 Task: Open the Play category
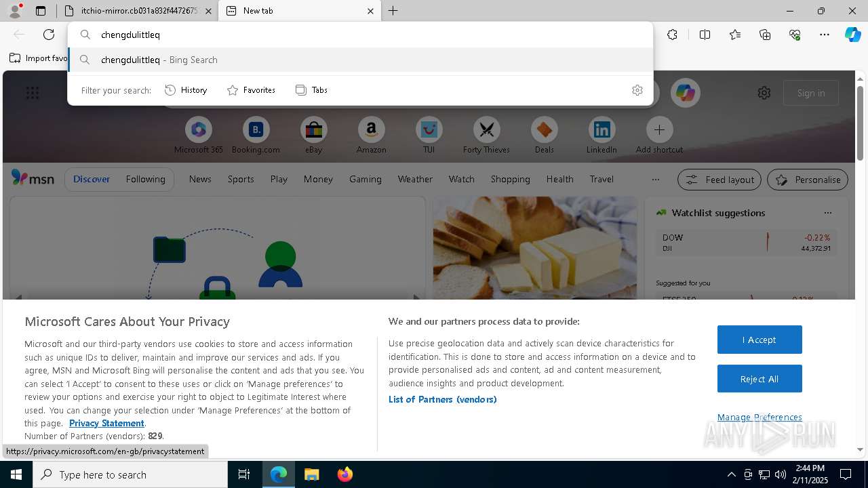pyautogui.click(x=279, y=179)
